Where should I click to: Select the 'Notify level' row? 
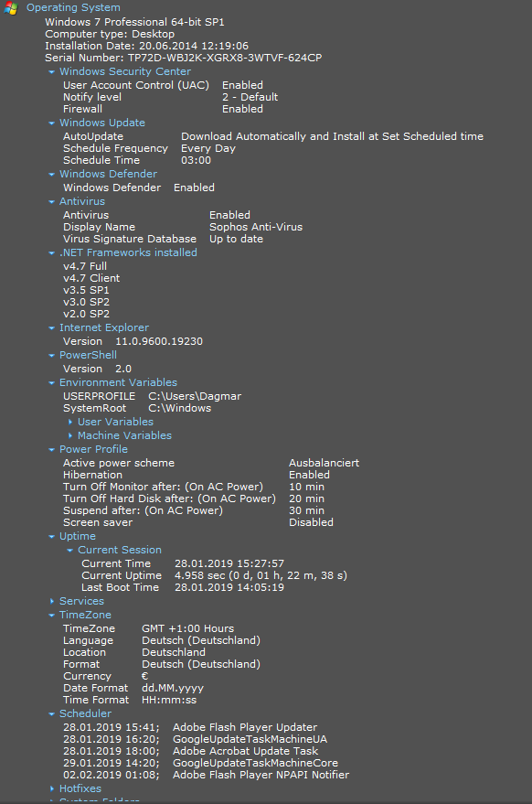click(x=171, y=97)
